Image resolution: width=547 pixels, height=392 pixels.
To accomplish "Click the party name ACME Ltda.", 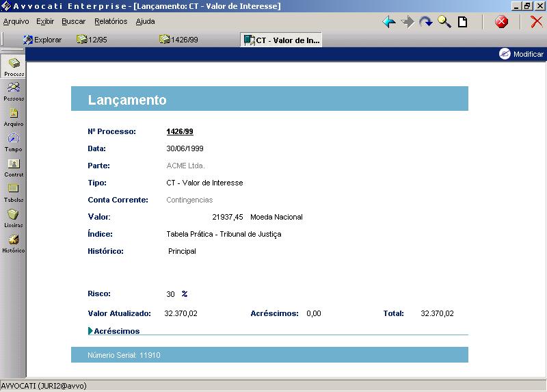I will [x=185, y=166].
